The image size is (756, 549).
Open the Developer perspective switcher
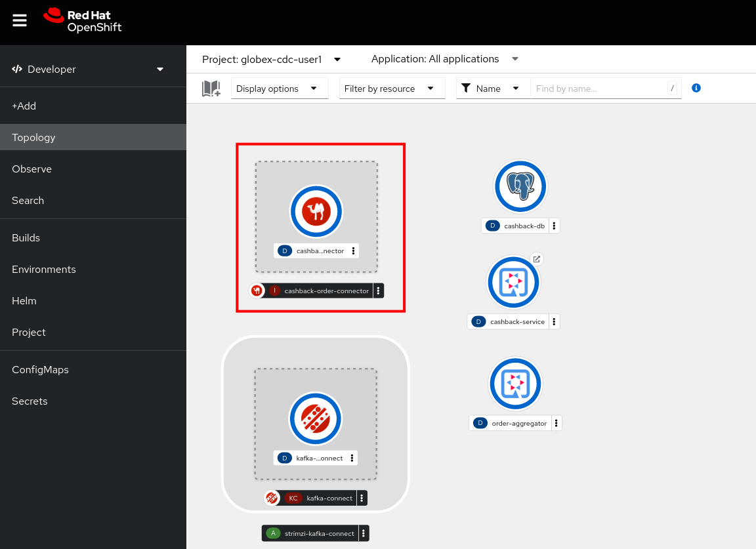(88, 70)
